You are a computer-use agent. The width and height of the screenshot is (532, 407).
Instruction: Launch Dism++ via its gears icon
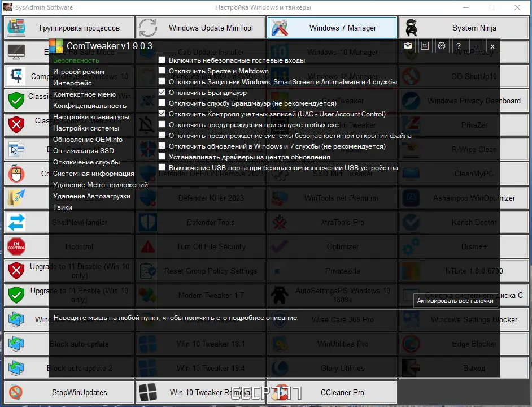(x=410, y=246)
